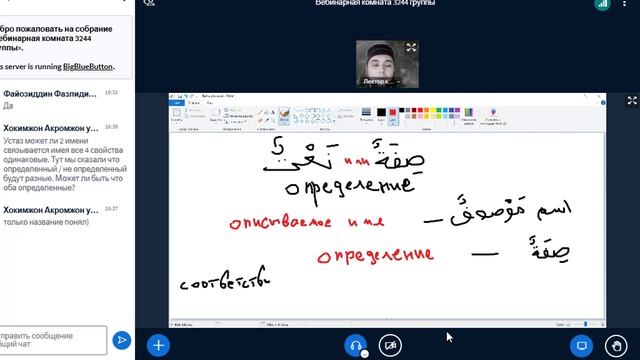Click the Paint Paste button
The height and width of the screenshot is (360, 640).
[x=176, y=115]
